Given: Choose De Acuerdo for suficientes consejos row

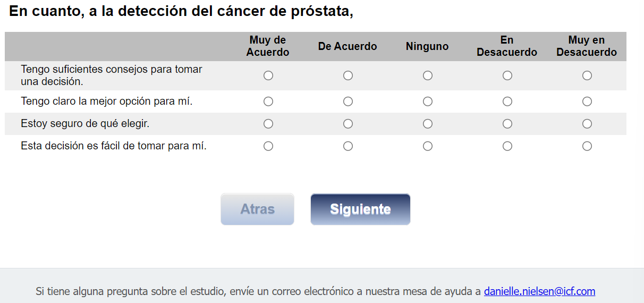Looking at the screenshot, I should (x=348, y=75).
